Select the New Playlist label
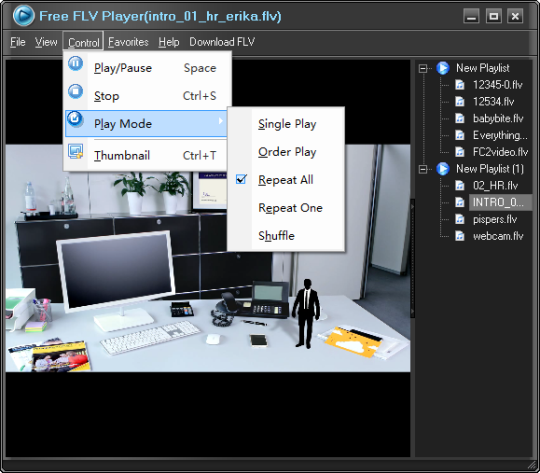Image resolution: width=540 pixels, height=473 pixels. 482,68
